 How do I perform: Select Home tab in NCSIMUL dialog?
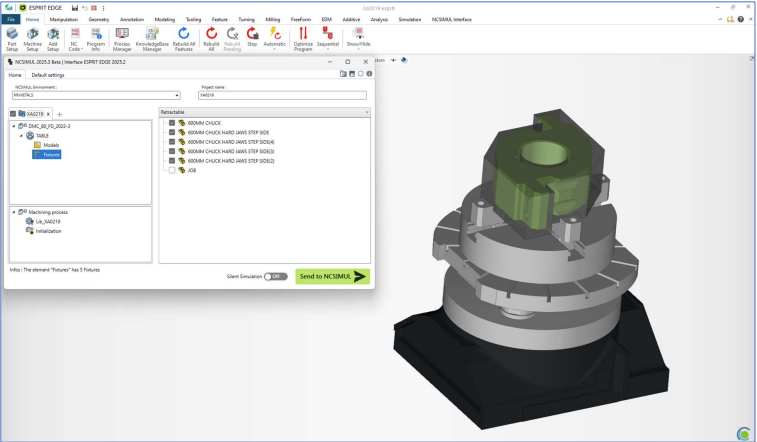(15, 75)
